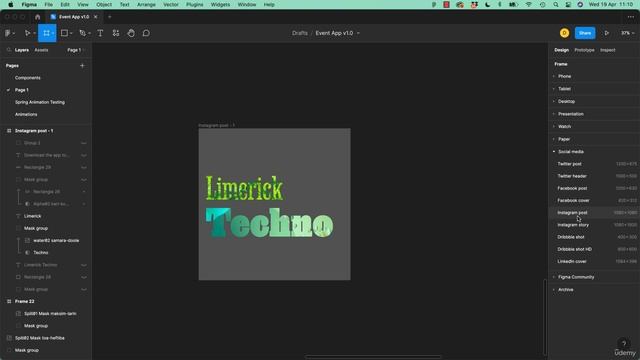Present the prototype with play icon
Image resolution: width=640 pixels, height=360 pixels.
tap(607, 33)
